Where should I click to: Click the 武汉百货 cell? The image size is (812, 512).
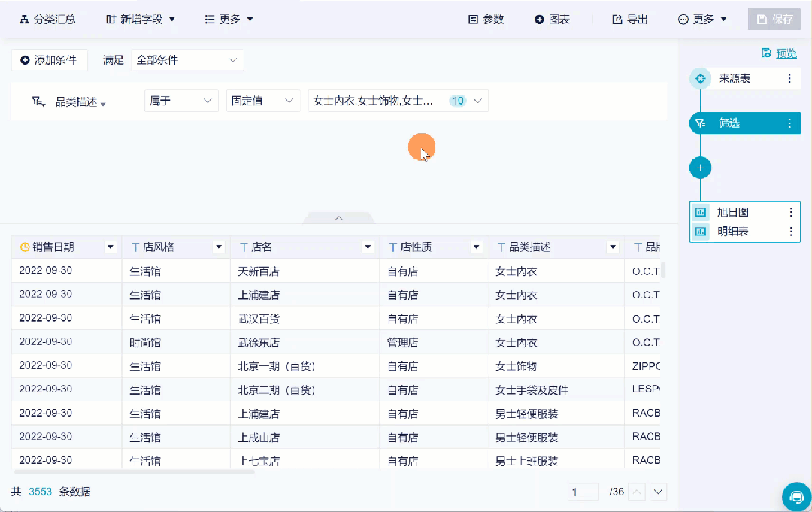tap(259, 319)
